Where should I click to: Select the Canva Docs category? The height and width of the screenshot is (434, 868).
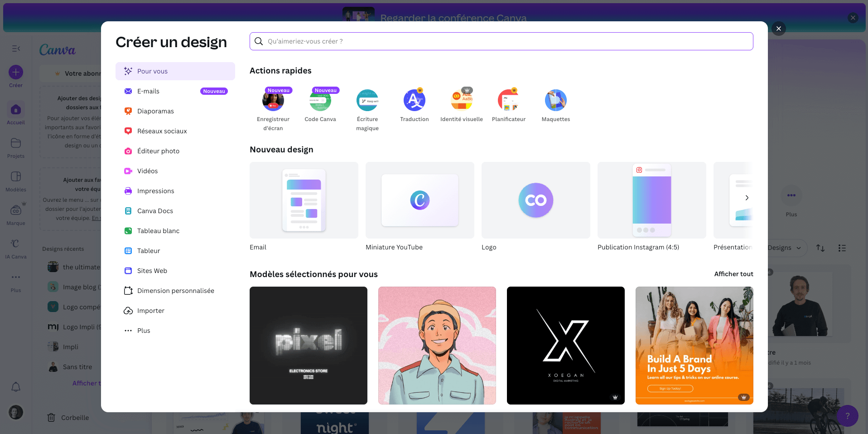[175, 211]
